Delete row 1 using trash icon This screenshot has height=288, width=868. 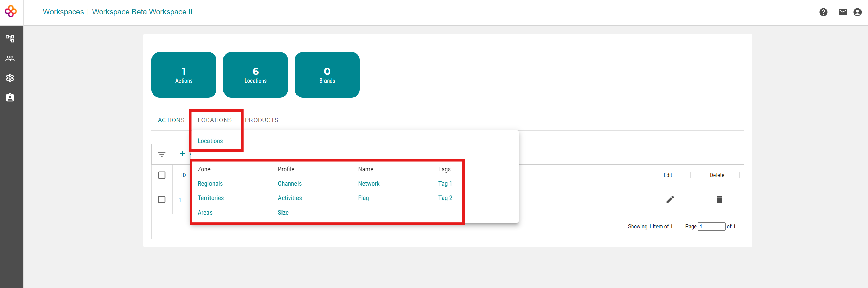(719, 199)
